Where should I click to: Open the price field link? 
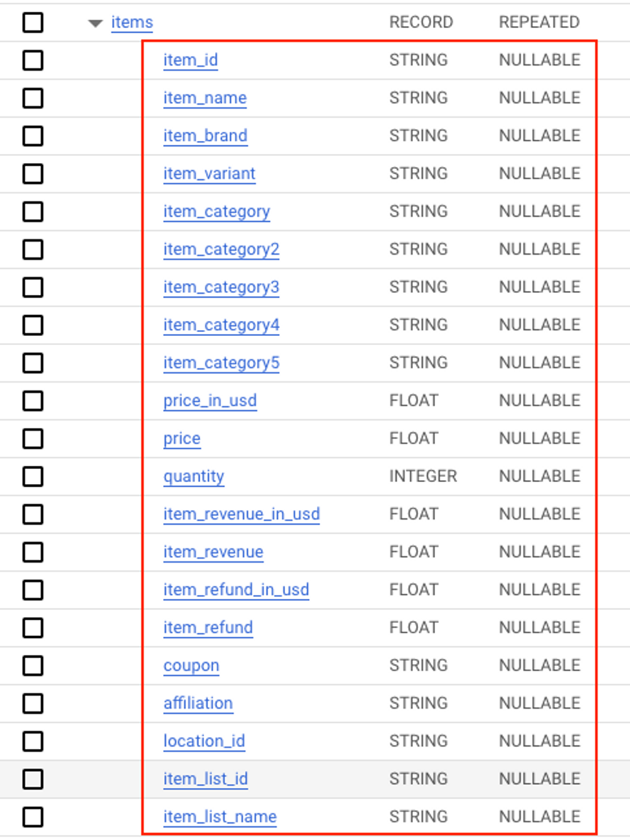(182, 439)
